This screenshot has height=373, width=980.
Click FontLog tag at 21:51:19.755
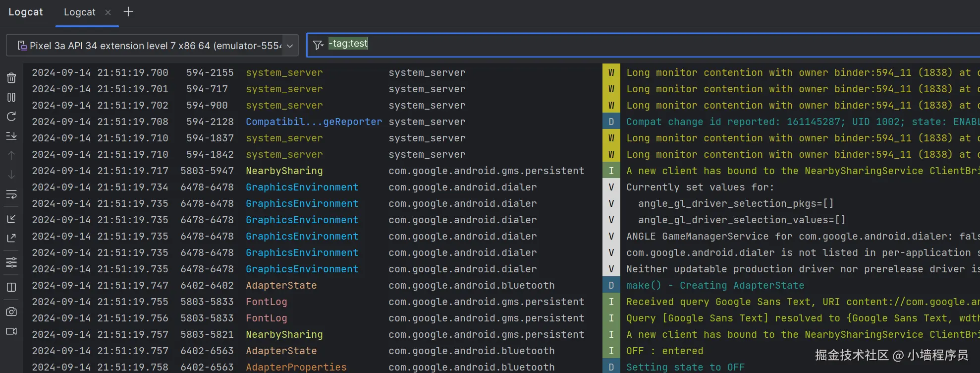[x=267, y=302]
